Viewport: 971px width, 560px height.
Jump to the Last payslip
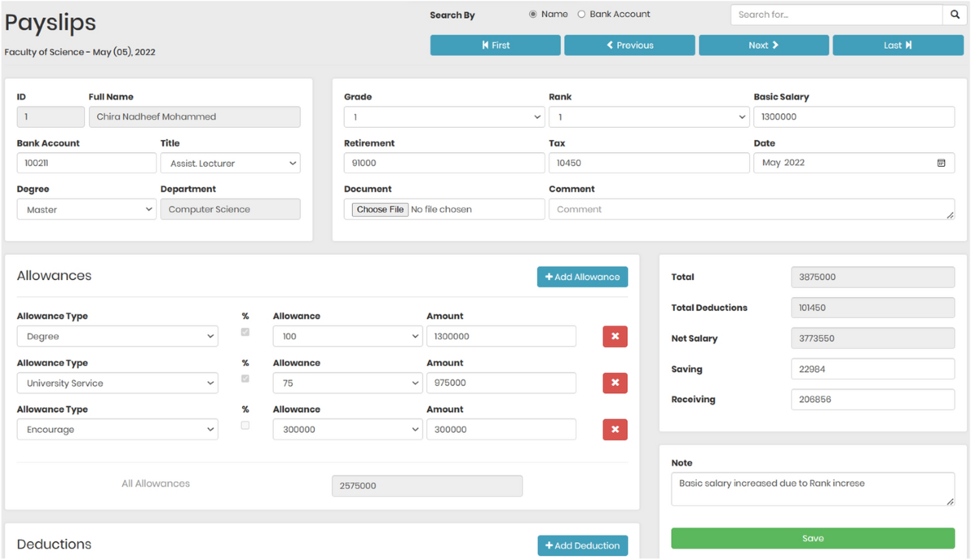coord(897,45)
